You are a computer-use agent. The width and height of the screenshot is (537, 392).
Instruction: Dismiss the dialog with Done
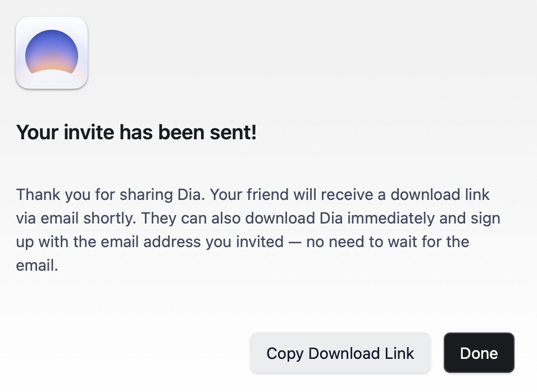click(479, 353)
